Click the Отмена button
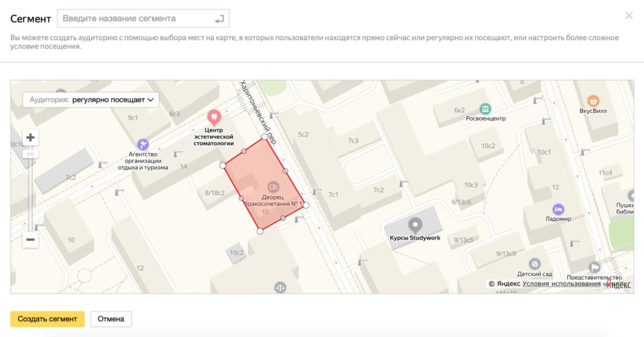This screenshot has width=644, height=337. 111,319
